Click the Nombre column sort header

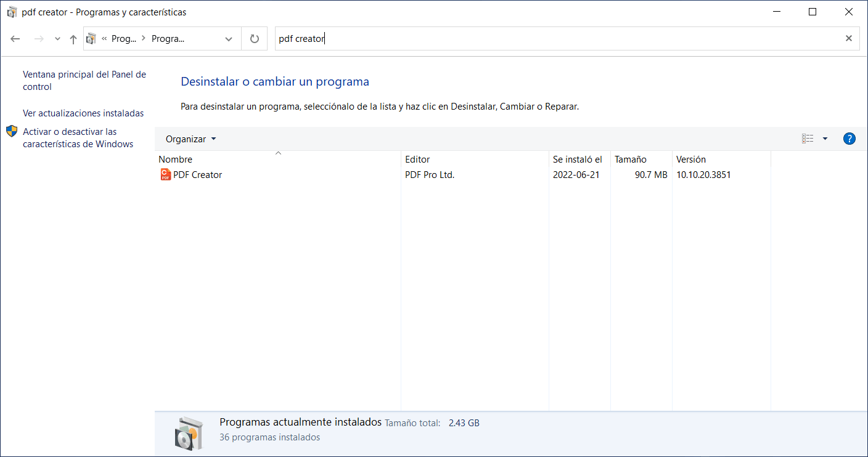click(175, 159)
